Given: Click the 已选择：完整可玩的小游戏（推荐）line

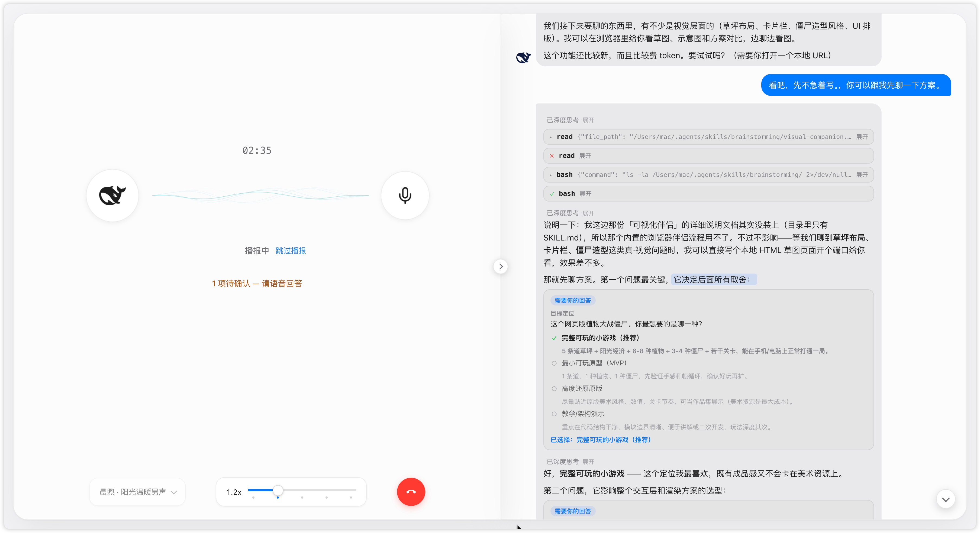Looking at the screenshot, I should pyautogui.click(x=601, y=440).
